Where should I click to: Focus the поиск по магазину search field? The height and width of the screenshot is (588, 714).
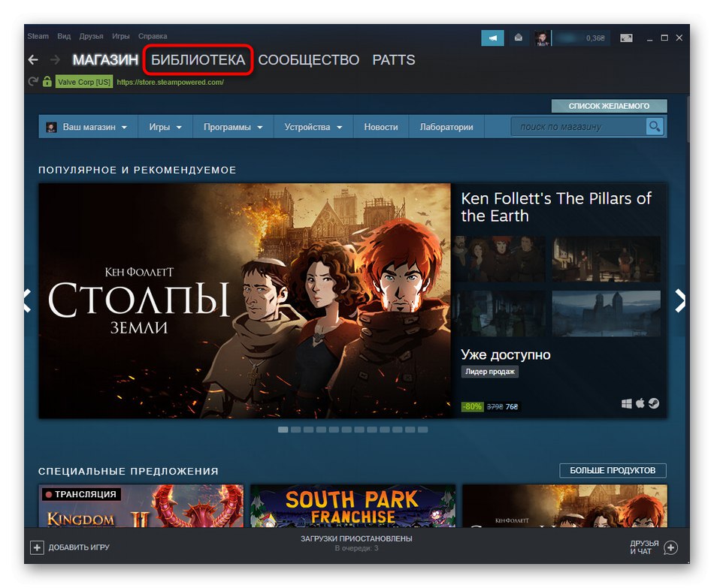point(578,126)
